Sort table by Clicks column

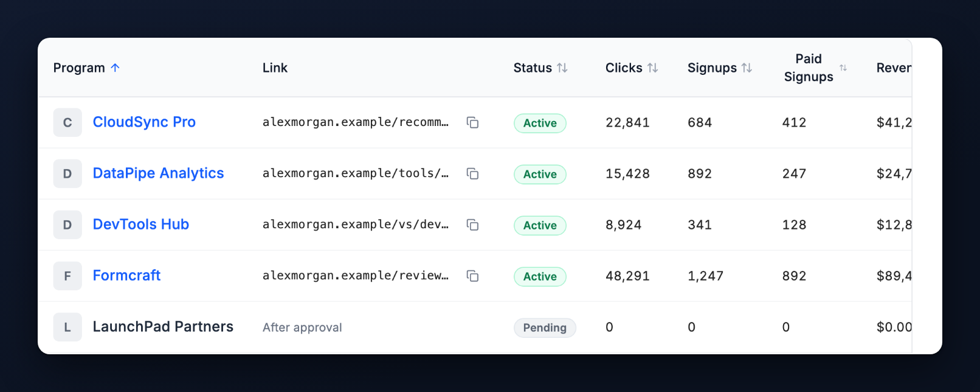point(632,68)
